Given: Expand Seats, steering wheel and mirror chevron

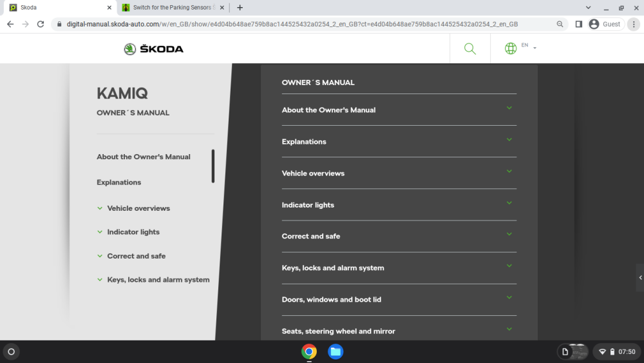Looking at the screenshot, I should (509, 329).
